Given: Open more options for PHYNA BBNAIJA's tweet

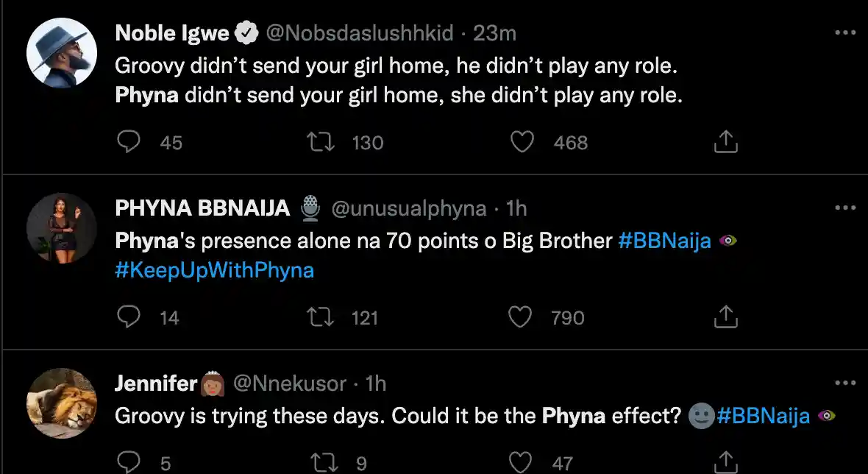Looking at the screenshot, I should 845,208.
